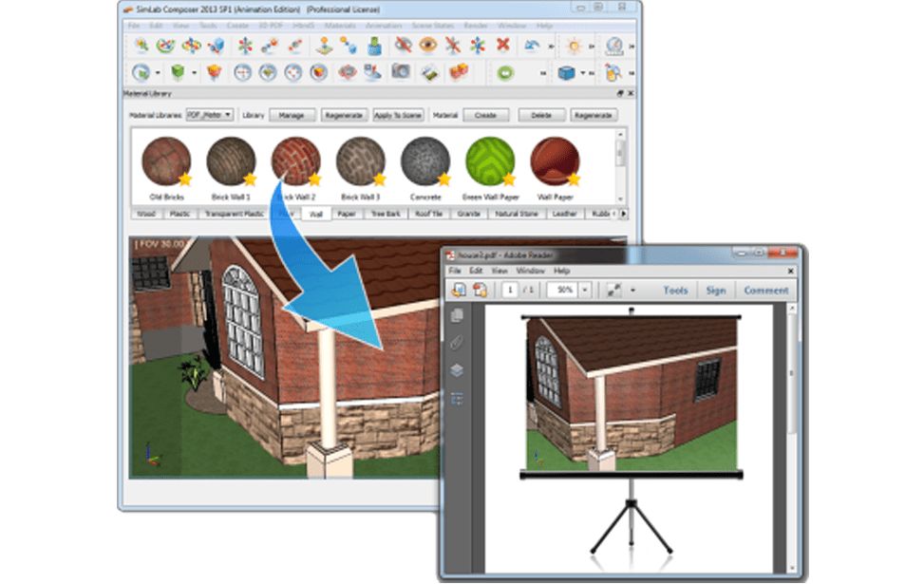Click the picture layers icon beside camera
Image resolution: width=924 pixels, height=584 pixels.
(x=429, y=72)
